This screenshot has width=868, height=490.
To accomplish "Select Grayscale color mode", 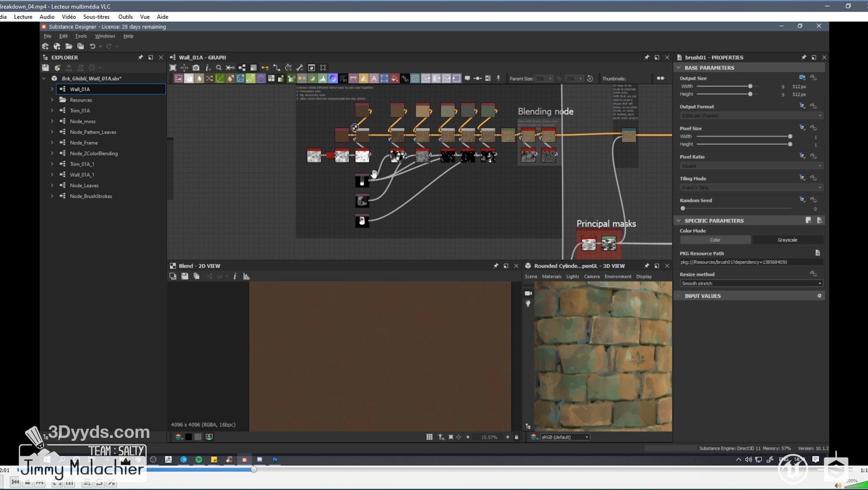I will tap(787, 240).
